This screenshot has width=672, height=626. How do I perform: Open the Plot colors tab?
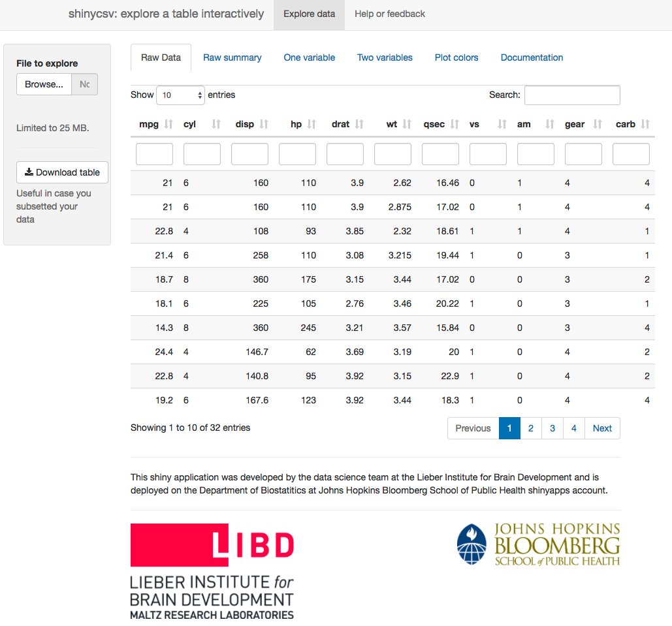tap(456, 57)
